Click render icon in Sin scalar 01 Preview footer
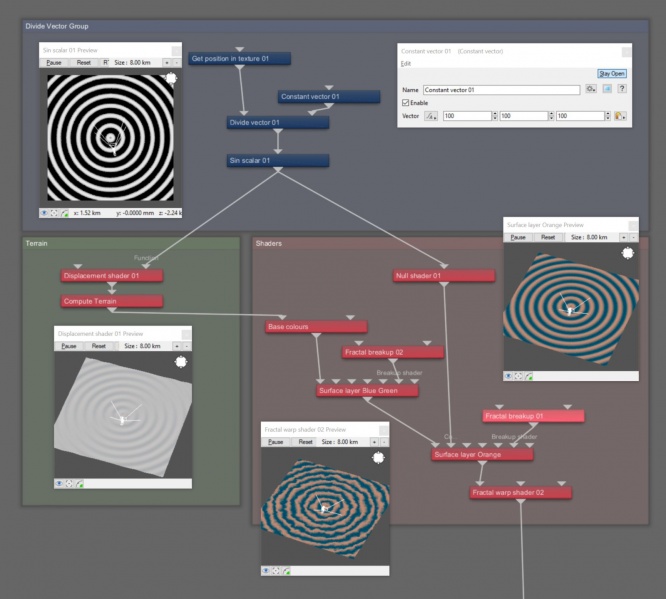666x599 pixels. (x=65, y=213)
